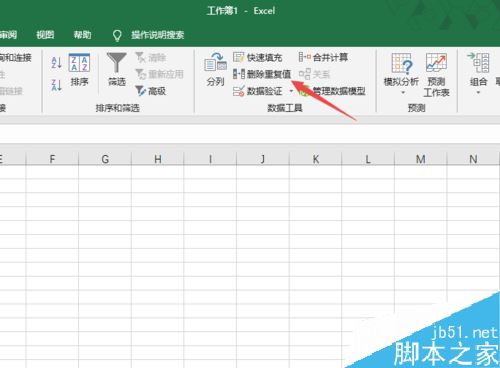Viewport: 500px width, 368px height.
Task: Sort descending with the Z-A icon
Action: coord(56,85)
